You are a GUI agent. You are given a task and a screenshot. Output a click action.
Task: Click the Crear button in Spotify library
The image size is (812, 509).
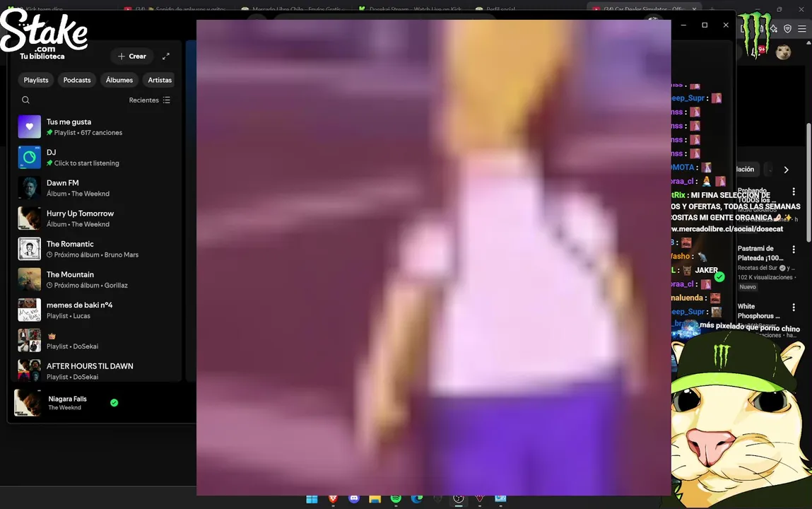[131, 56]
